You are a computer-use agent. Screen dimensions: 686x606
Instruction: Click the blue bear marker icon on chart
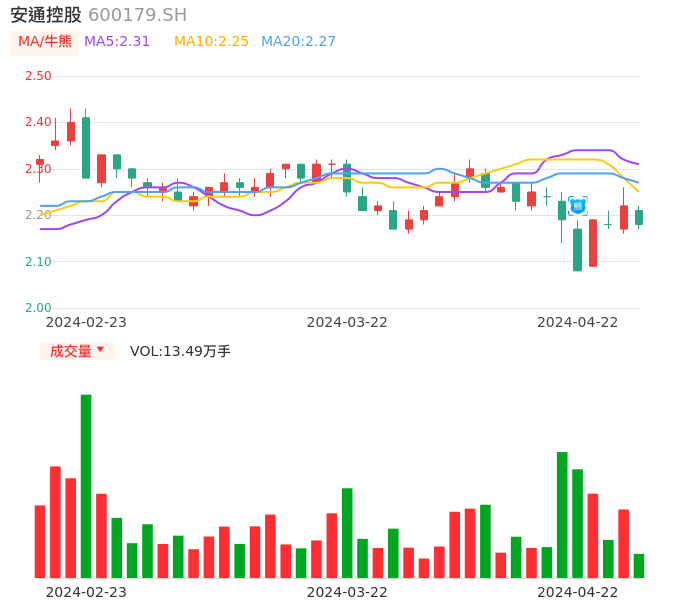pos(578,206)
